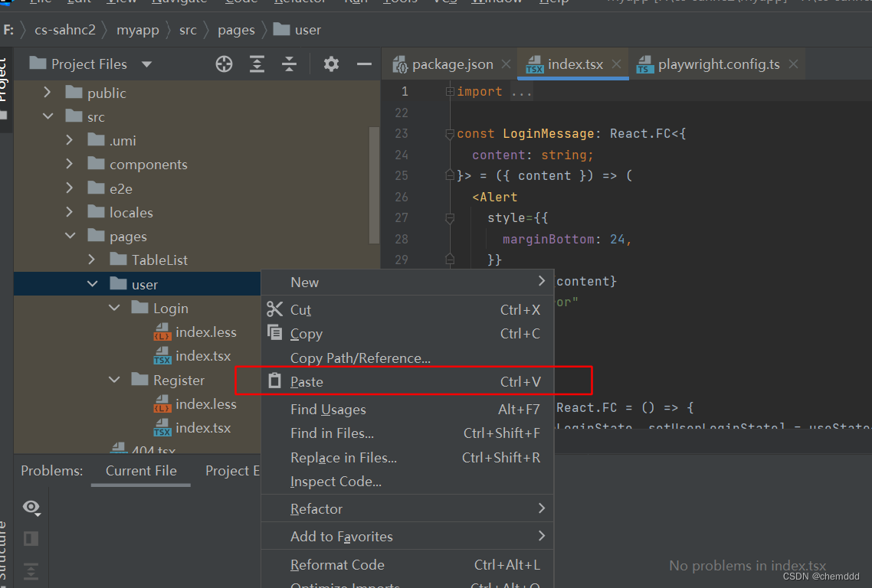The height and width of the screenshot is (588, 872).
Task: Choose Replace in Files from context menu
Action: point(408,457)
